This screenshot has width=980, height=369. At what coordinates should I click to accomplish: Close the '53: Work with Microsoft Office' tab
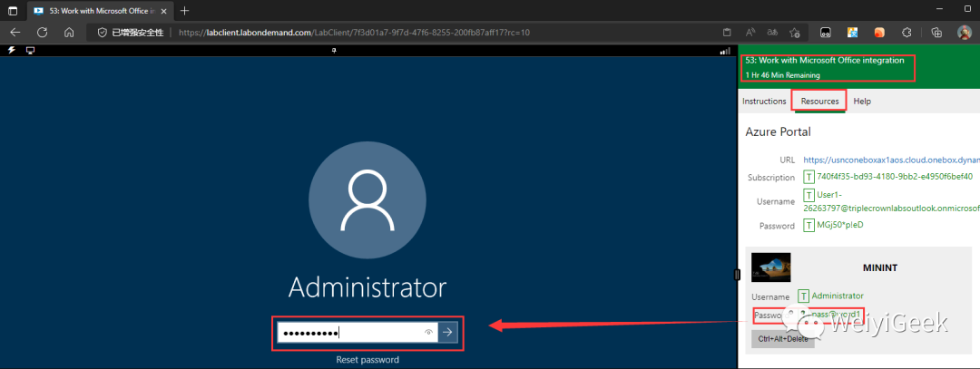[163, 11]
